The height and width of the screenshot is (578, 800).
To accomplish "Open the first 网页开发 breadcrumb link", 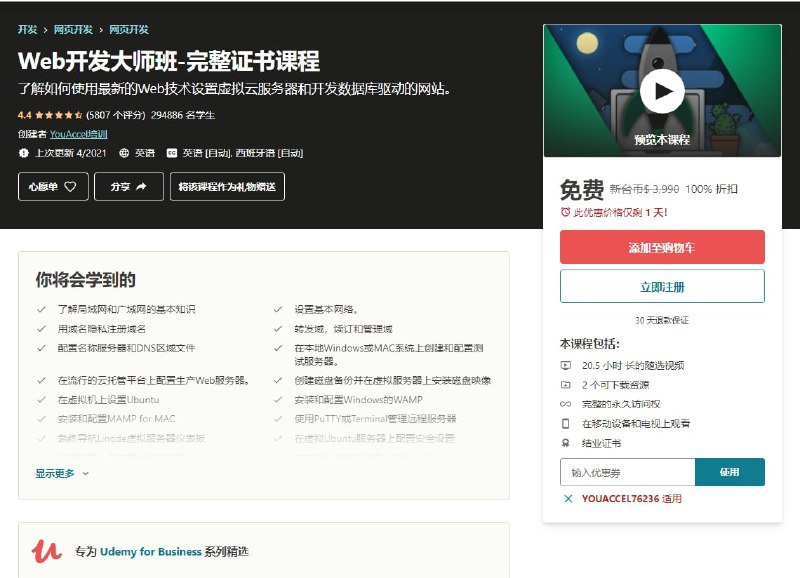I will click(x=73, y=30).
